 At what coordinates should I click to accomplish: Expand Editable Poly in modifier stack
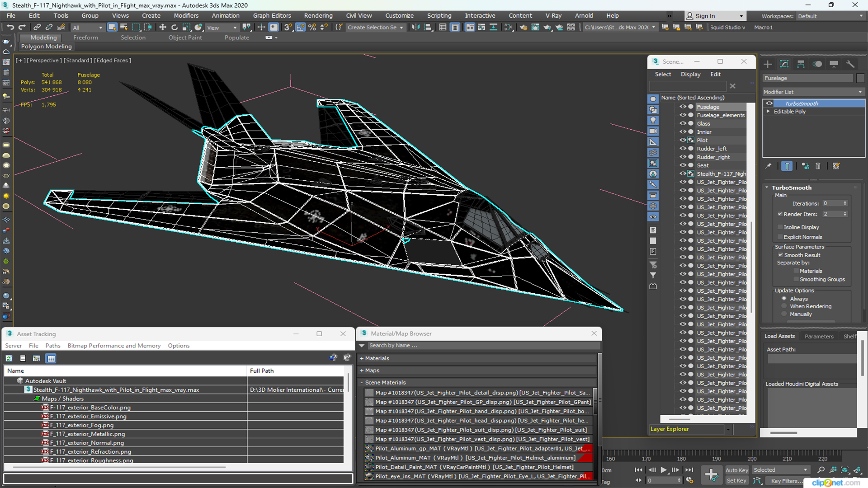768,112
